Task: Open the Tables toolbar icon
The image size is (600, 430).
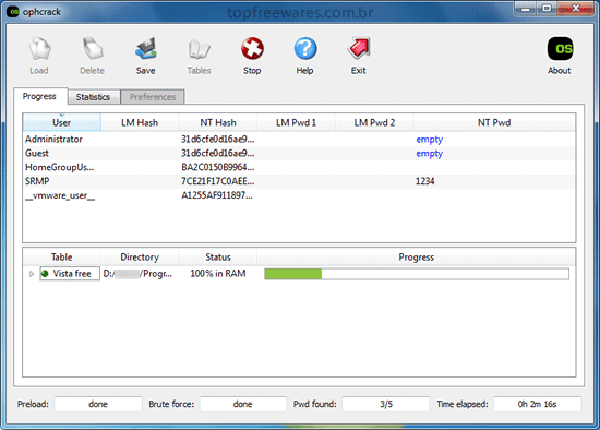Action: pos(199,49)
